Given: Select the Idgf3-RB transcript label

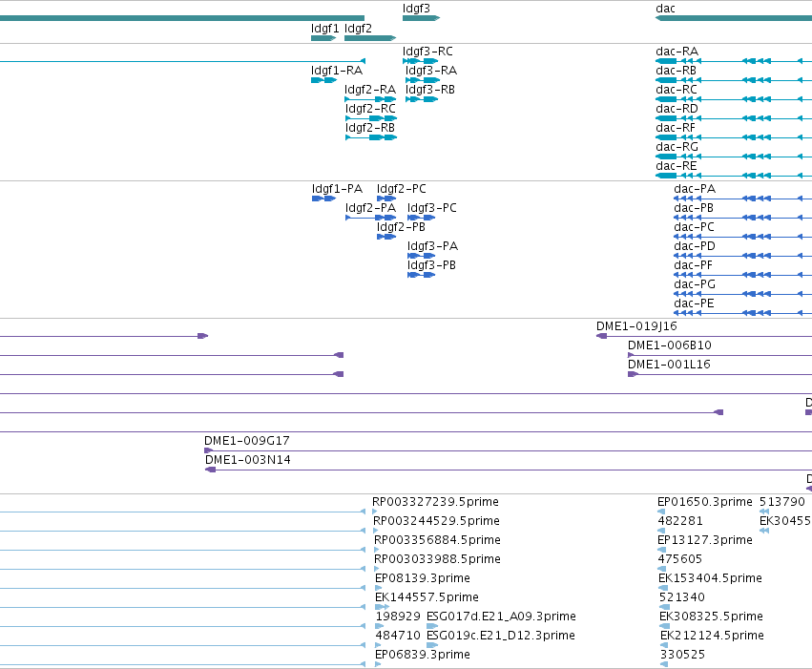Looking at the screenshot, I should (430, 90).
